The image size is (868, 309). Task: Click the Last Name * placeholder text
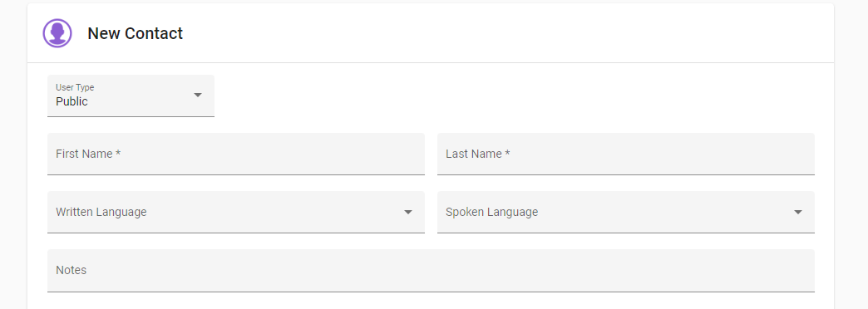(478, 154)
